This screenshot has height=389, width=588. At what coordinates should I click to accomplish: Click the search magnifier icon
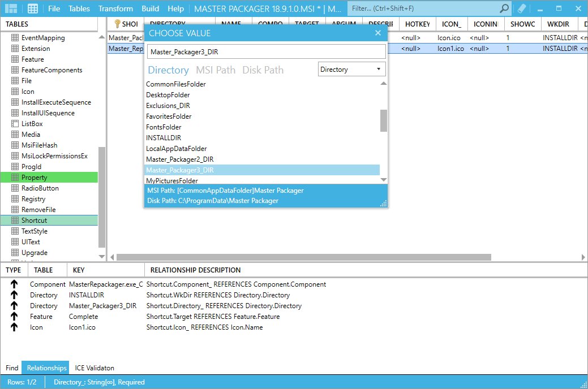[x=504, y=8]
